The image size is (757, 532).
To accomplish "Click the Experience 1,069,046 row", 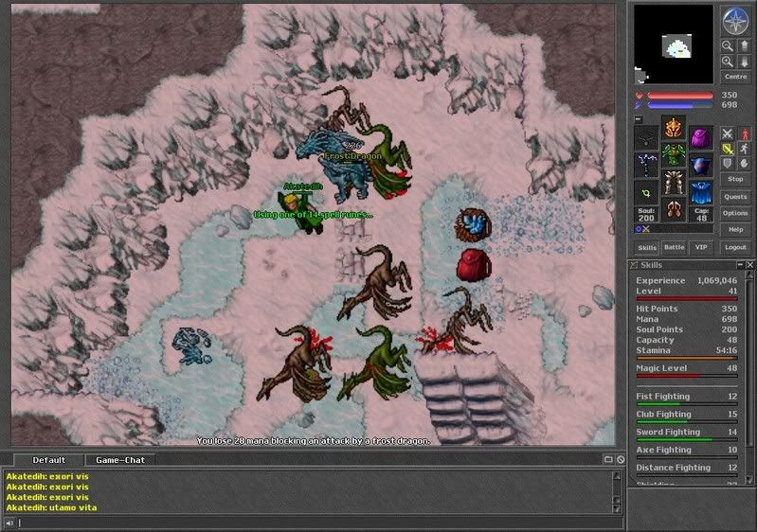I will 687,280.
